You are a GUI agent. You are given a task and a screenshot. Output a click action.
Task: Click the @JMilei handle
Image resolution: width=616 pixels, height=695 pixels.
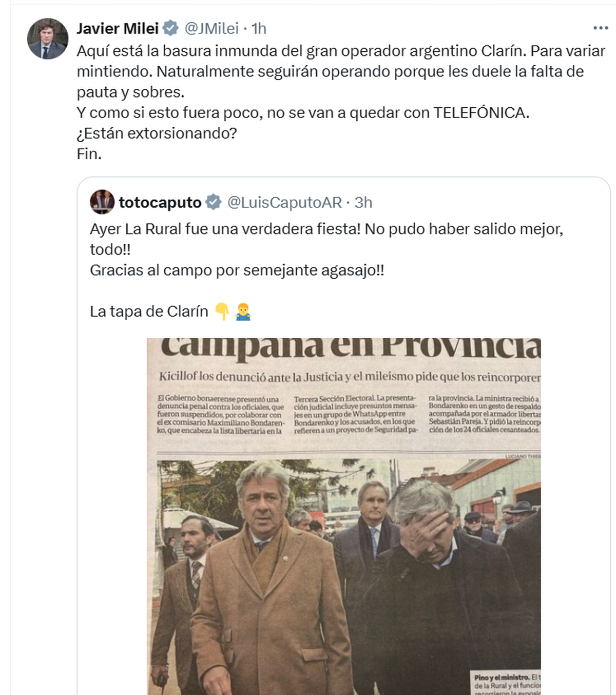[x=211, y=28]
